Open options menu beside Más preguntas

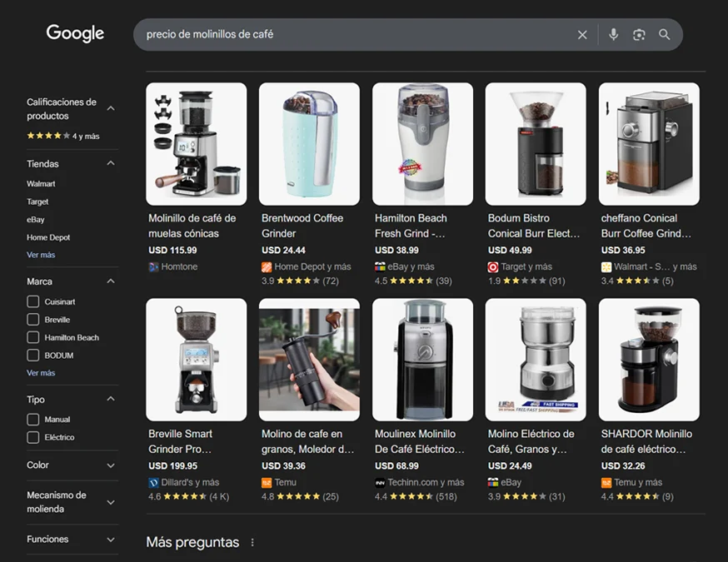click(x=252, y=543)
